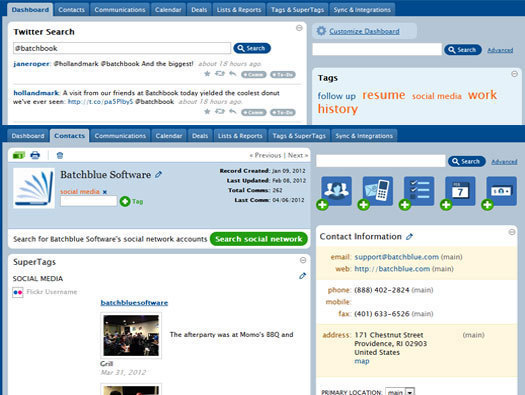This screenshot has height=395, width=525.
Task: Delete contact using trash icon
Action: tap(60, 155)
